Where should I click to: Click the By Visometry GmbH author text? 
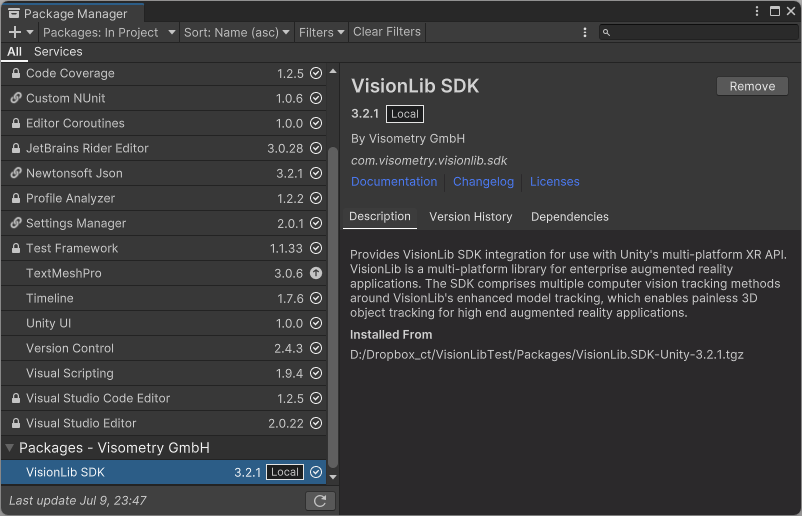tap(408, 139)
